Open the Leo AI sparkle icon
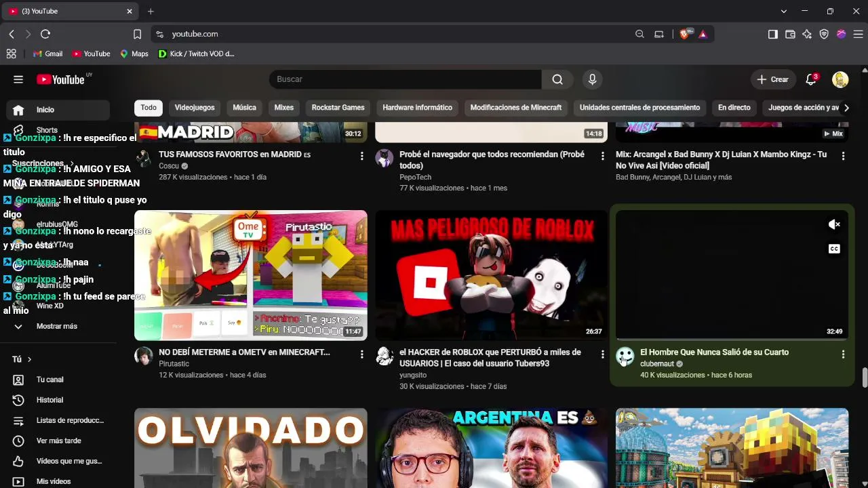 click(807, 34)
